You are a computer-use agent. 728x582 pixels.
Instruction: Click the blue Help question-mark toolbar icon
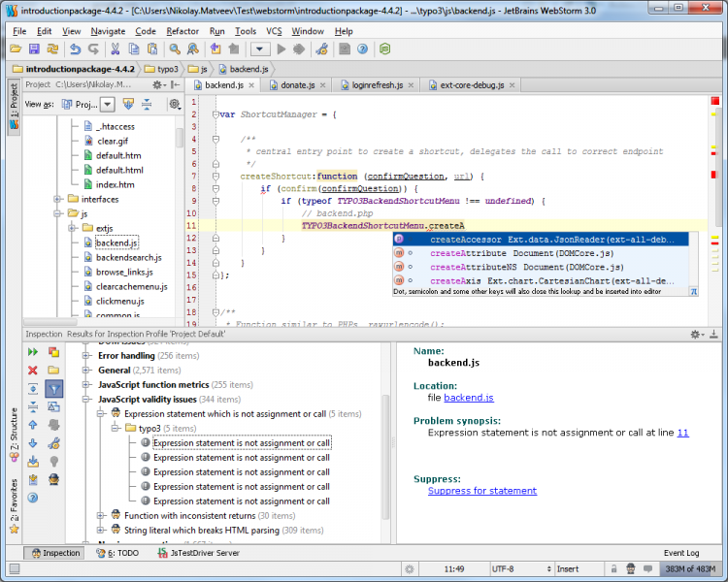click(363, 48)
